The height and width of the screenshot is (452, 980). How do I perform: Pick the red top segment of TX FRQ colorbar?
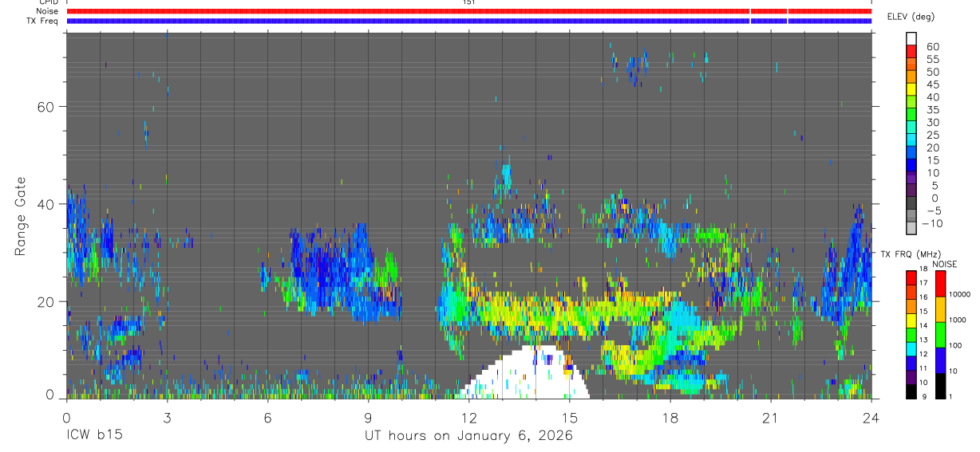[910, 278]
